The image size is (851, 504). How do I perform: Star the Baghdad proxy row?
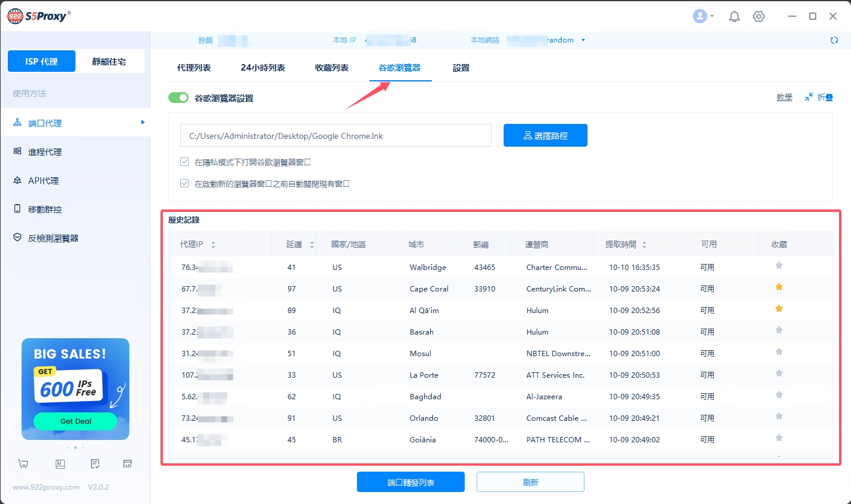point(779,395)
